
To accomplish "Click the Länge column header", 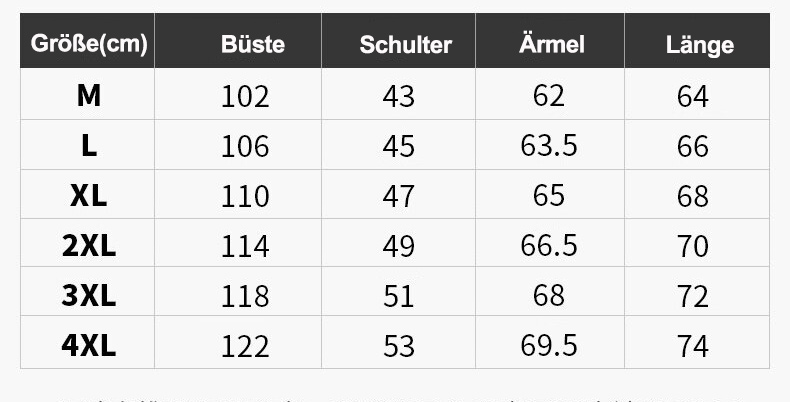I will click(700, 45).
